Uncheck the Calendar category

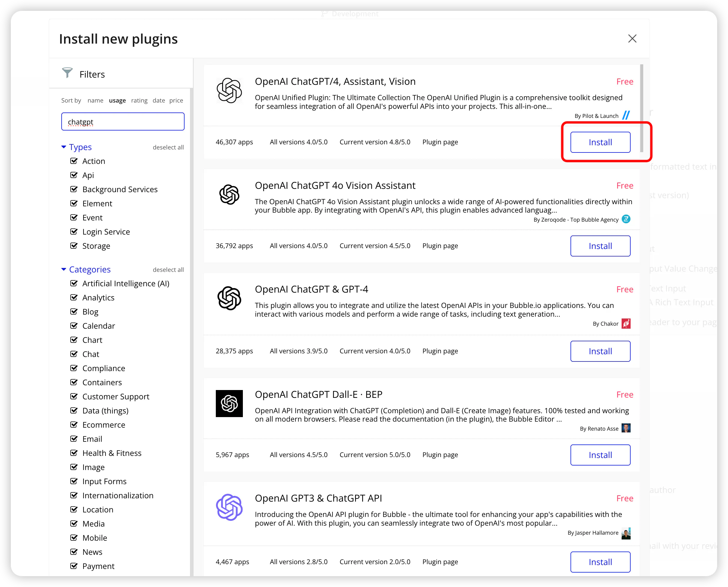point(74,326)
